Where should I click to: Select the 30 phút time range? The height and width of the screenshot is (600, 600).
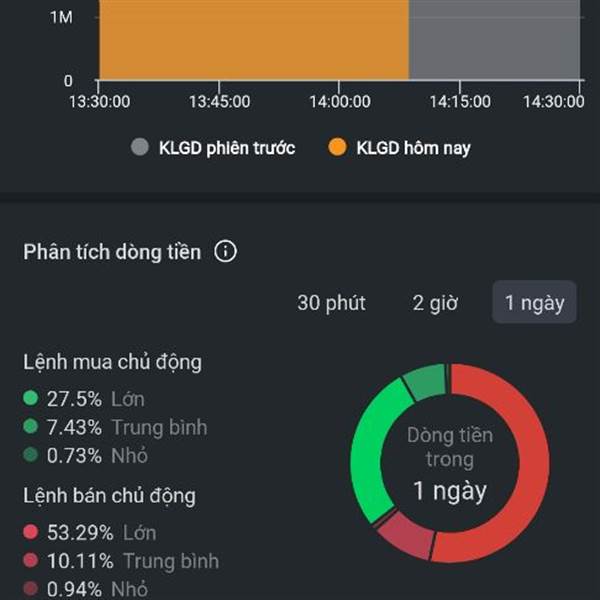(331, 303)
